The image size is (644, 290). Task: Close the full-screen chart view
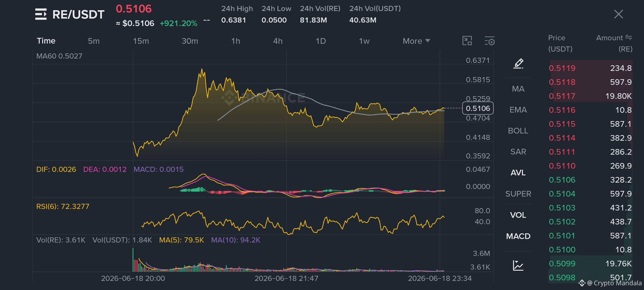(619, 14)
